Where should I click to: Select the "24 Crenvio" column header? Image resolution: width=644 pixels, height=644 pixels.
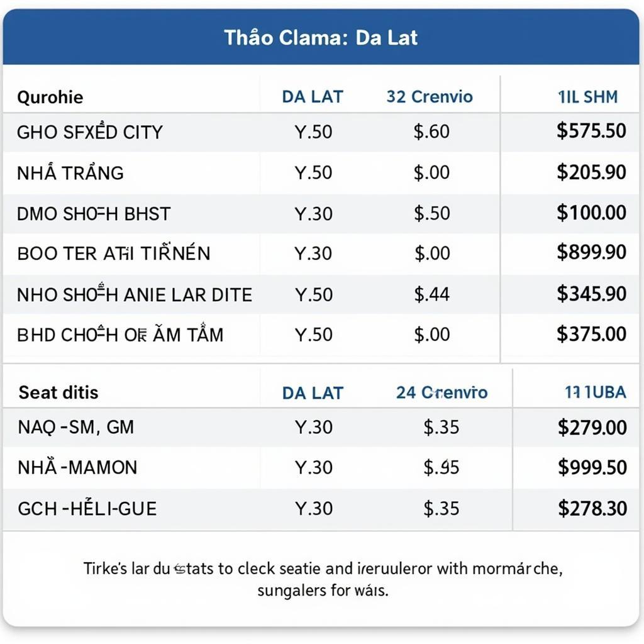441,392
